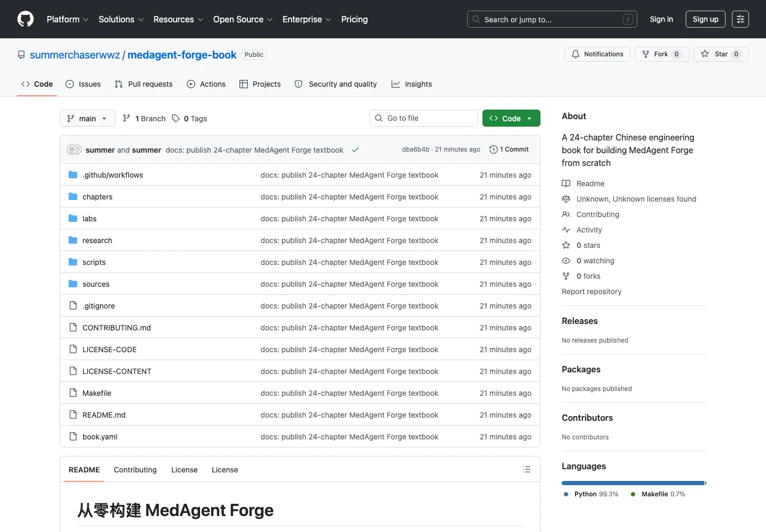Expand the Resources menu
This screenshot has height=532, width=766.
coord(178,19)
